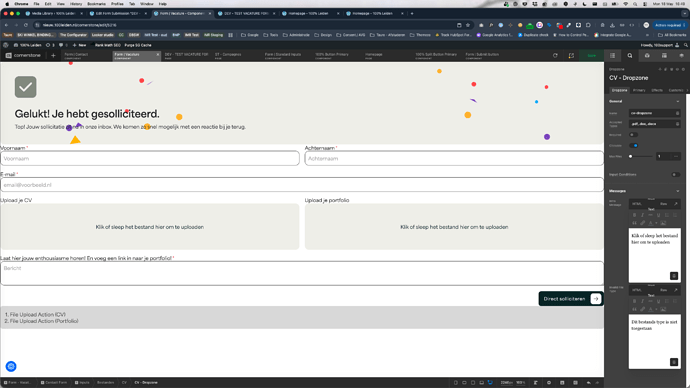690x388 pixels.
Task: Click the Upload je portfolio dropzone
Action: [x=454, y=227]
